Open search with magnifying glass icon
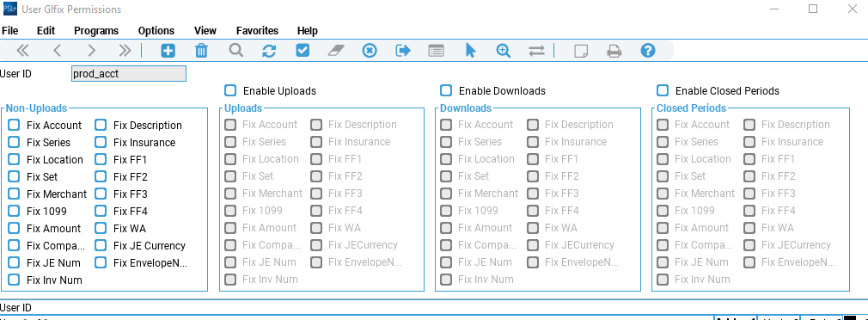868x320 pixels. click(236, 51)
